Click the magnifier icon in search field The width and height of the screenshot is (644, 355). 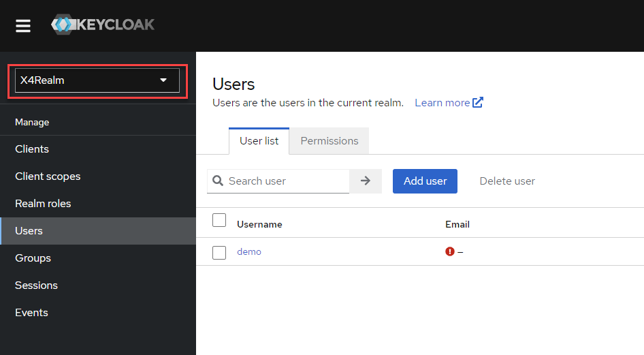click(218, 181)
